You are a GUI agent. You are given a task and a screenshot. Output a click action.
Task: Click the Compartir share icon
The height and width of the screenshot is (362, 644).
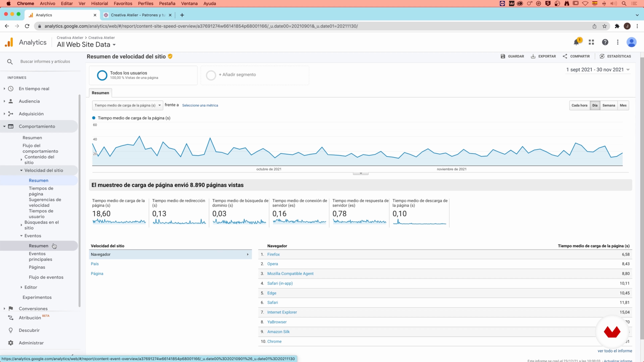pos(565,56)
